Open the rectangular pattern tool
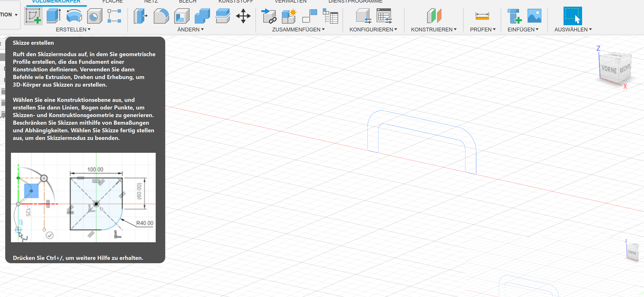 (x=114, y=16)
